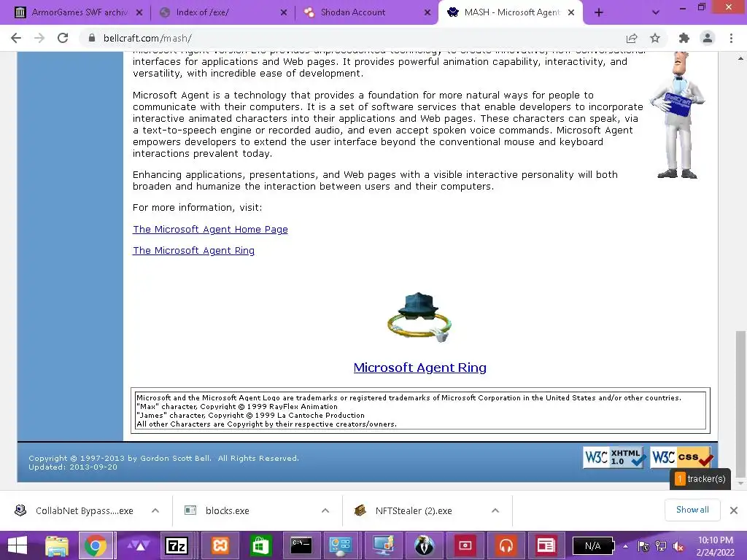The width and height of the screenshot is (747, 560).
Task: Click the 'Updated: 2013-09-20' footer text
Action: [x=73, y=467]
